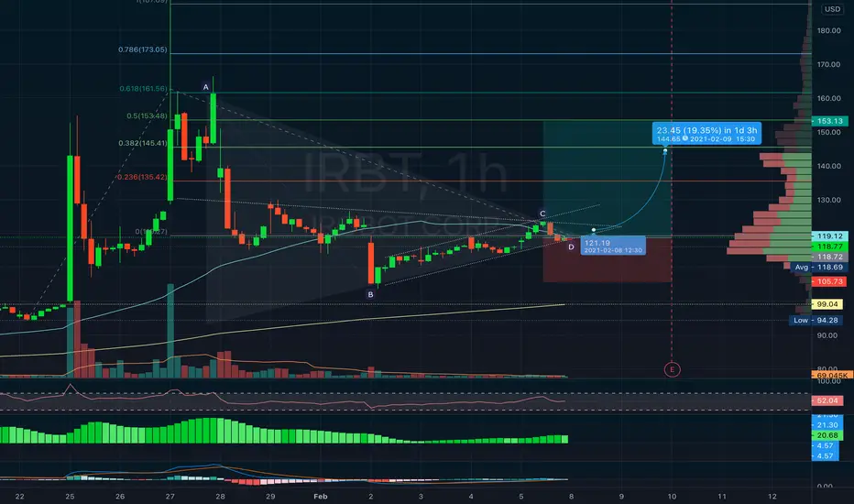Click date 12 on time axis
The height and width of the screenshot is (504, 854).
pyautogui.click(x=772, y=497)
